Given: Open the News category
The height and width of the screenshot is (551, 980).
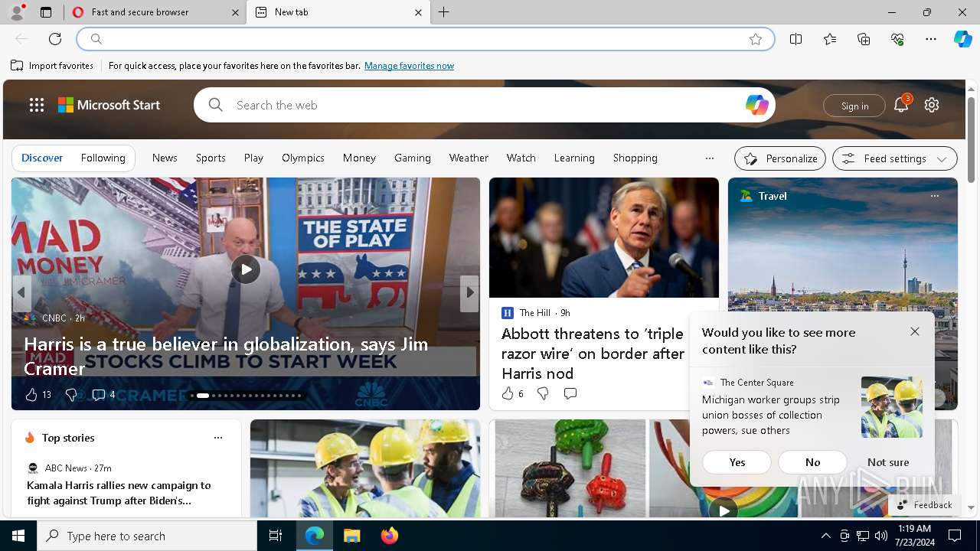Looking at the screenshot, I should pos(165,158).
